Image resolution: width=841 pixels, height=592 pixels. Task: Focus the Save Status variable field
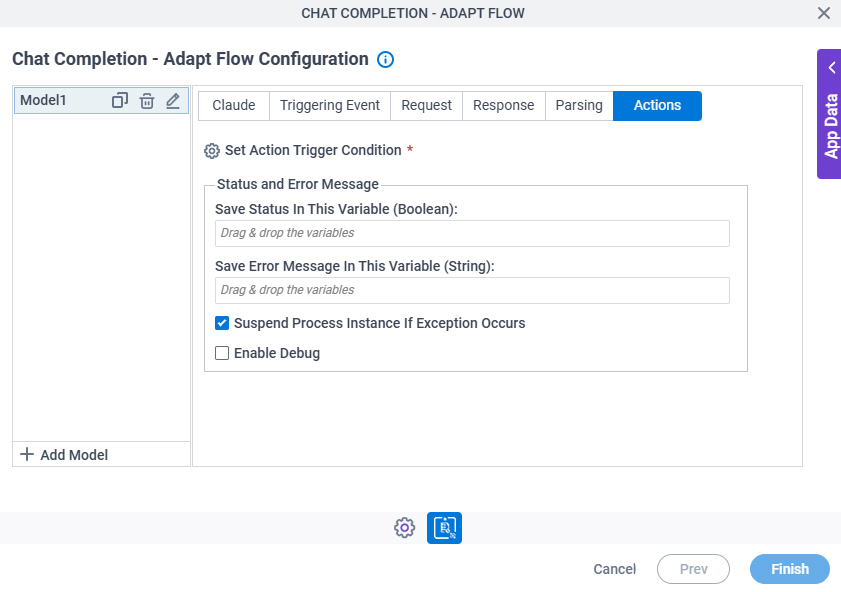point(472,233)
